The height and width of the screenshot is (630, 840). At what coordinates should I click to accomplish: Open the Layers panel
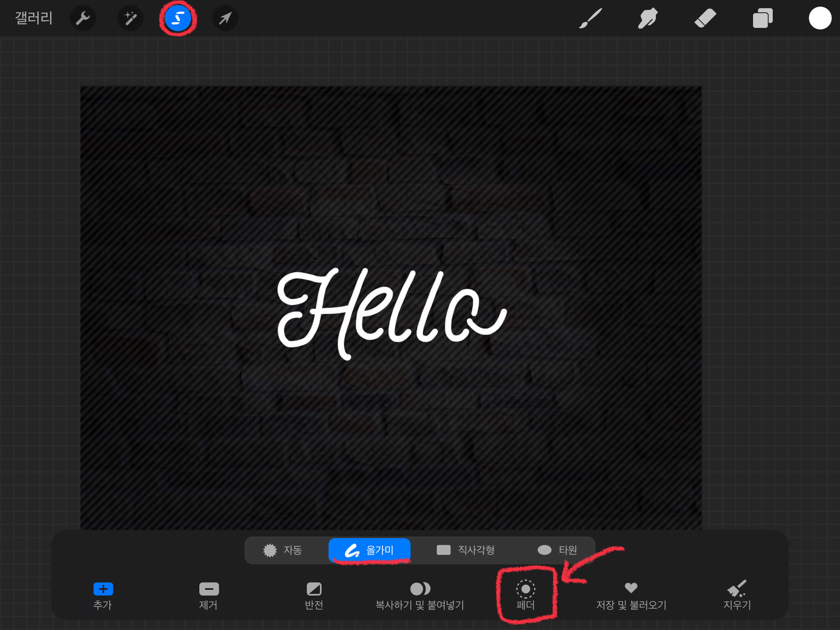pos(762,18)
